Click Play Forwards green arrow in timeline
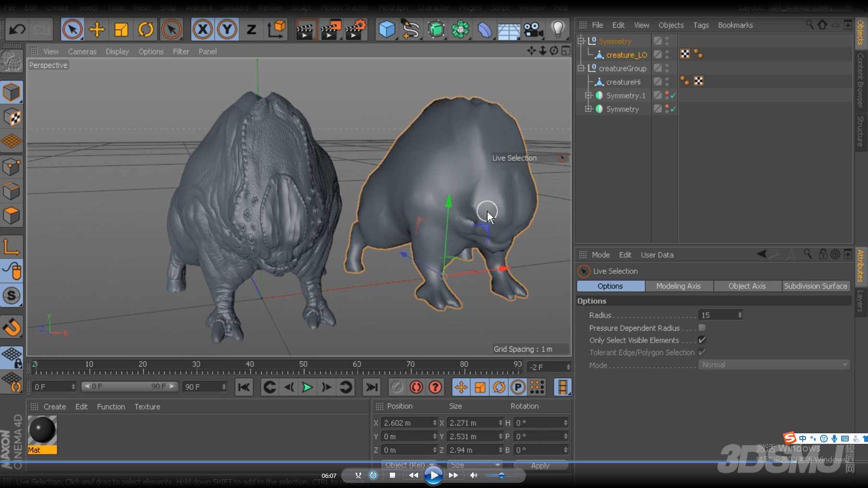This screenshot has width=868, height=488. point(307,387)
